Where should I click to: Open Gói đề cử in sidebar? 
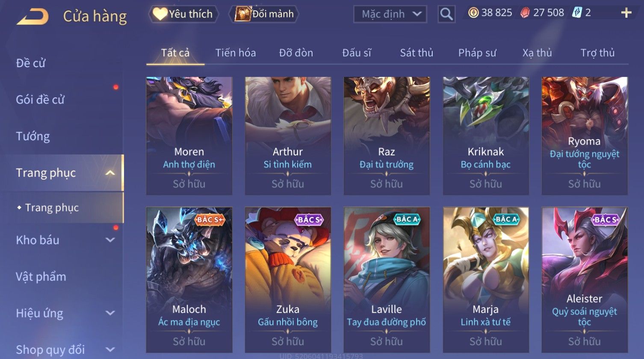coord(40,100)
